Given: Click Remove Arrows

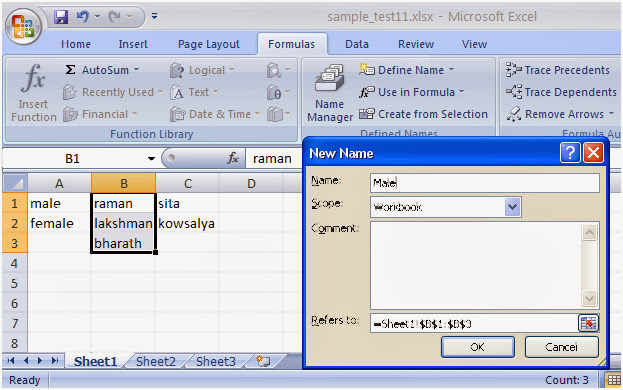Looking at the screenshot, I should (x=560, y=114).
